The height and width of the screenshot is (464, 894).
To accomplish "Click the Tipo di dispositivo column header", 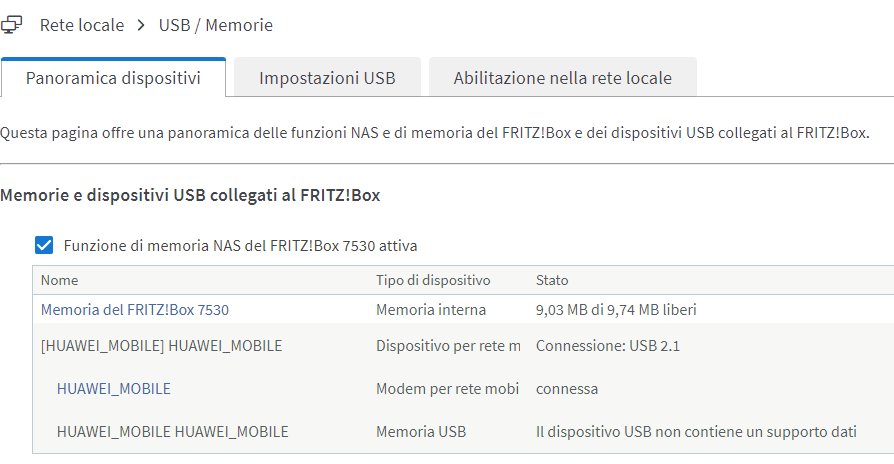I will pos(433,280).
